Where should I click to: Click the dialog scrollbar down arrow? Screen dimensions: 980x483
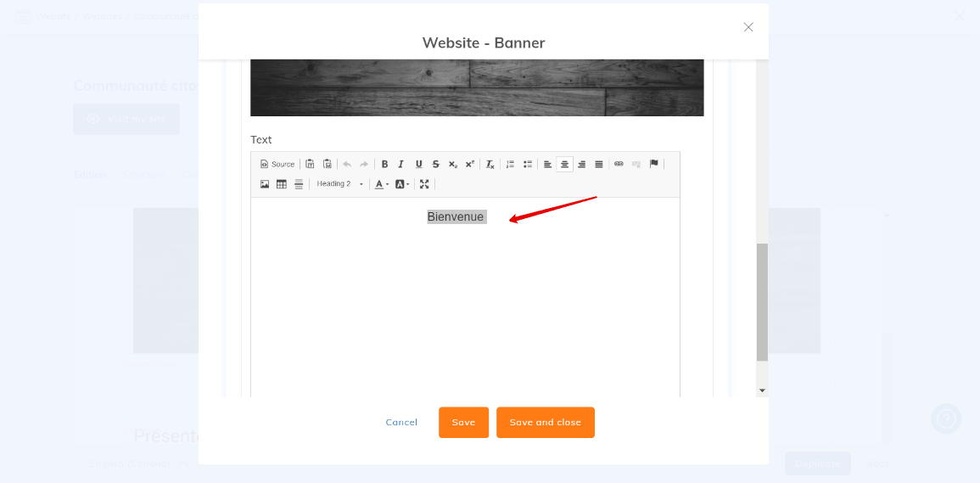click(x=762, y=390)
